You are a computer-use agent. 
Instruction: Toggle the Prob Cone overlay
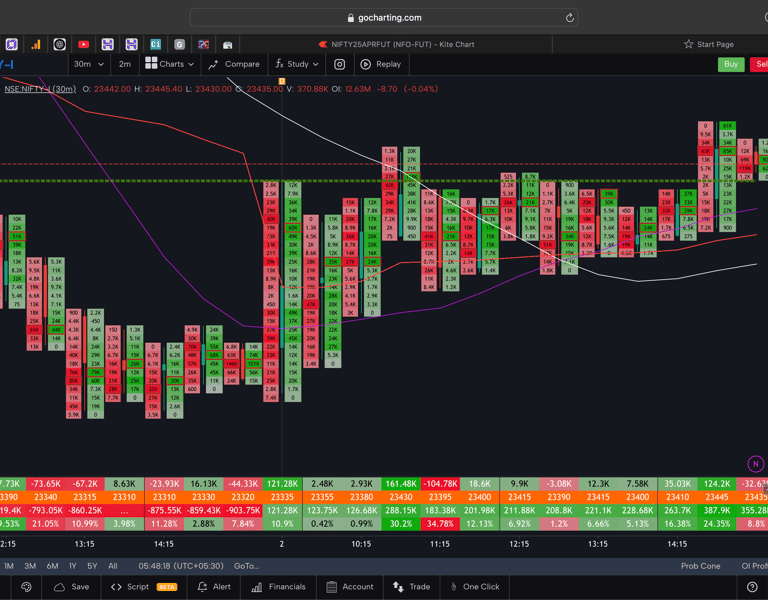click(x=700, y=566)
